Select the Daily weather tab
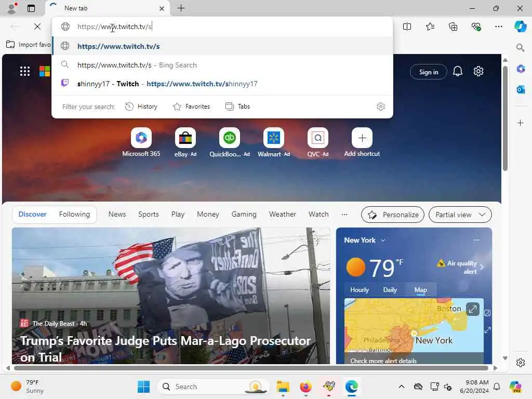 (390, 290)
